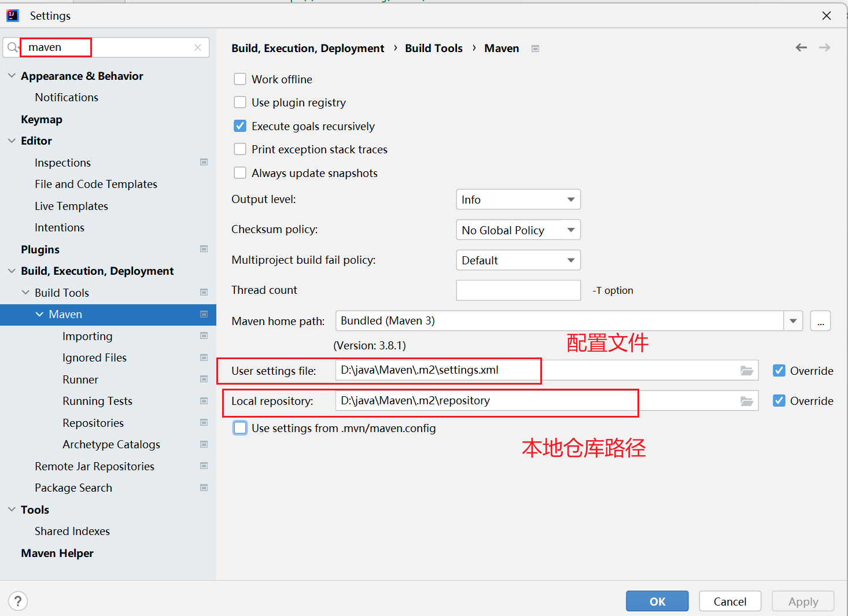Image resolution: width=848 pixels, height=616 pixels.
Task: Open help with the question mark icon
Action: [18, 601]
